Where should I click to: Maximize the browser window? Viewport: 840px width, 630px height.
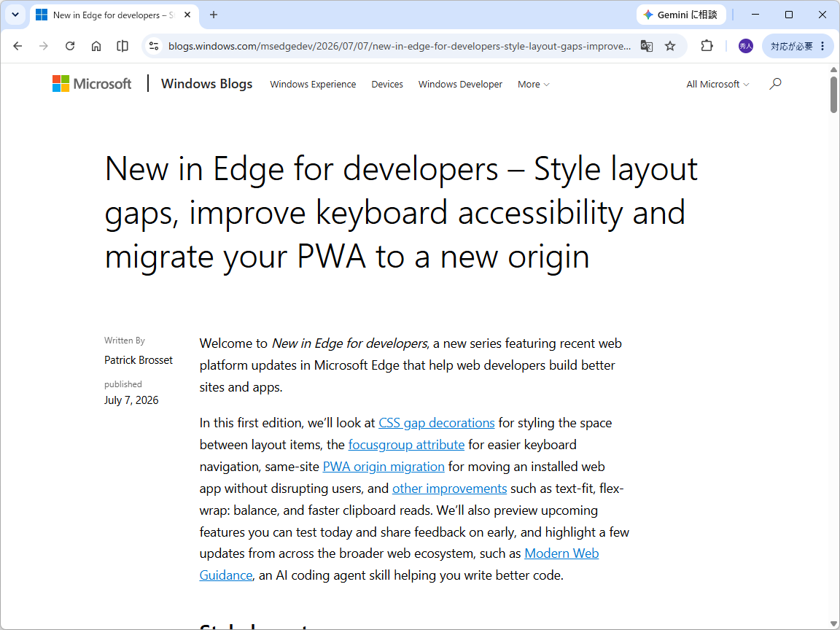click(x=788, y=15)
